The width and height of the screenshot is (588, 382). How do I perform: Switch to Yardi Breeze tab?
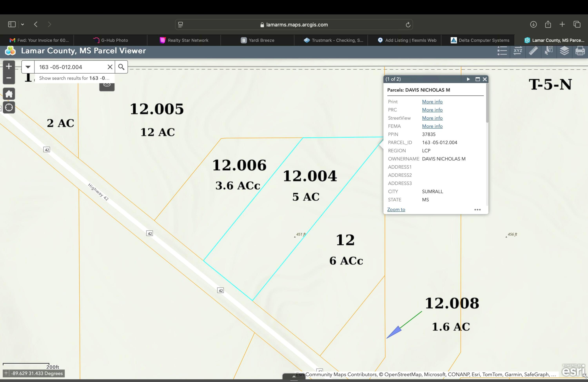(x=257, y=40)
